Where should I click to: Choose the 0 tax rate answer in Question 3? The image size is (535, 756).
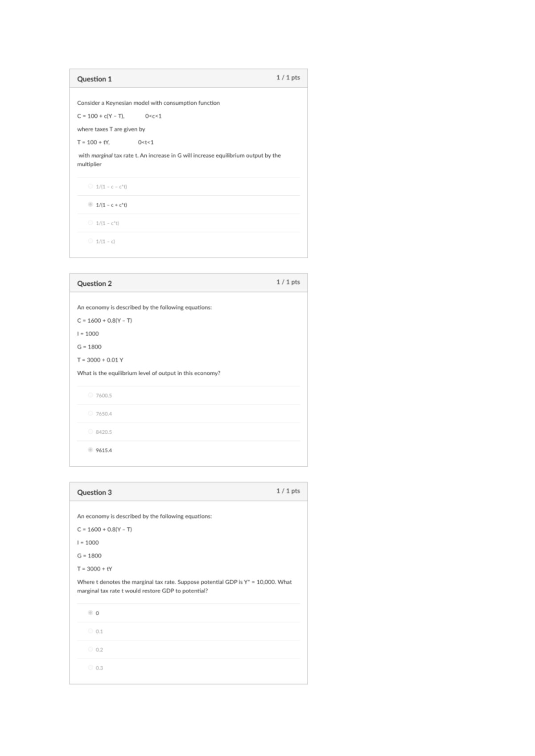pos(91,613)
